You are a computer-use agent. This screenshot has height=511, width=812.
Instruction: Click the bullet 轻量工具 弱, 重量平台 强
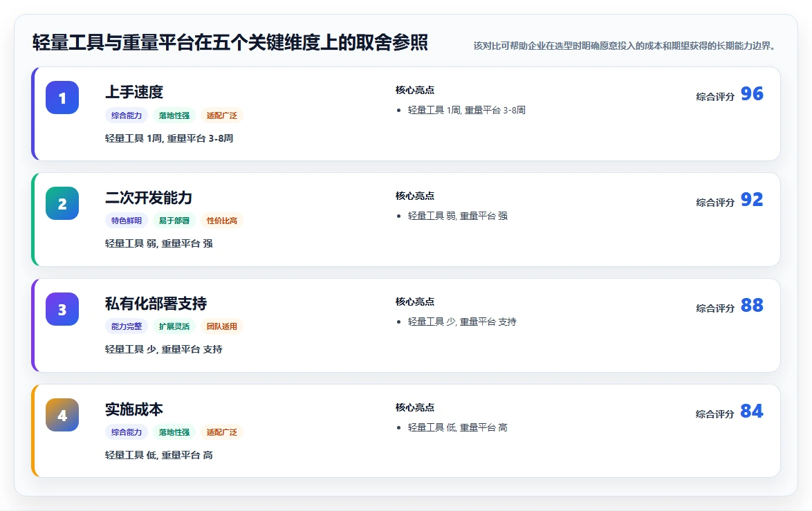click(458, 216)
